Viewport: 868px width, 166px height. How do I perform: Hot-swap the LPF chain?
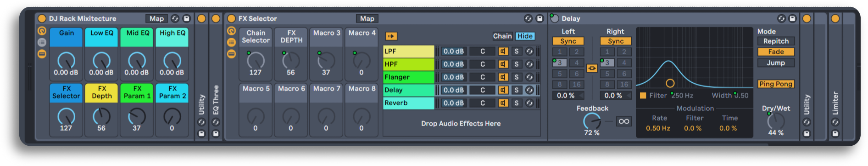coord(529,51)
